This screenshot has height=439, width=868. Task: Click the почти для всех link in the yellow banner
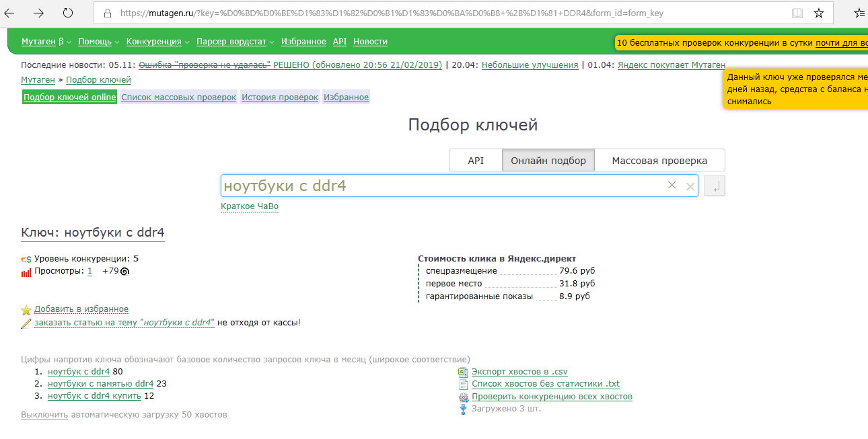(x=841, y=43)
